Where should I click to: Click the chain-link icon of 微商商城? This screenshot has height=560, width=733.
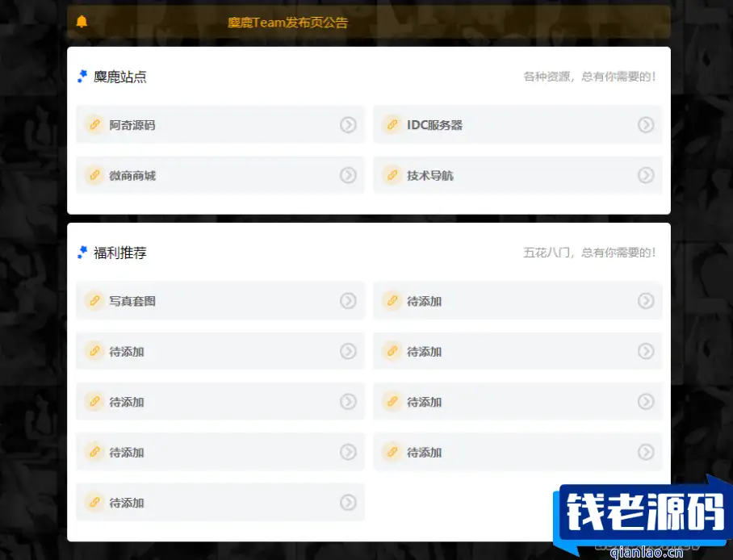94,175
